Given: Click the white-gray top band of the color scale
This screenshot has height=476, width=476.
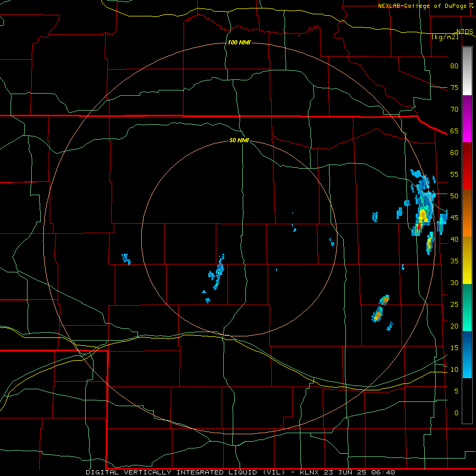Looking at the screenshot, I should [x=467, y=71].
